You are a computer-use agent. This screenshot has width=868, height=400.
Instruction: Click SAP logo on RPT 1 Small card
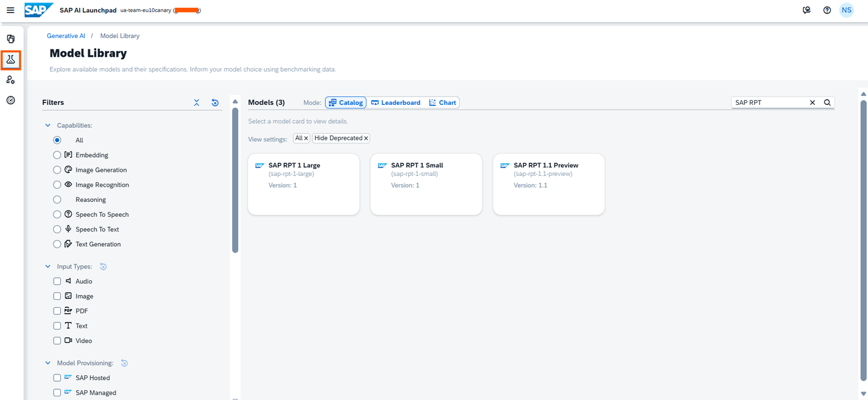click(x=382, y=166)
